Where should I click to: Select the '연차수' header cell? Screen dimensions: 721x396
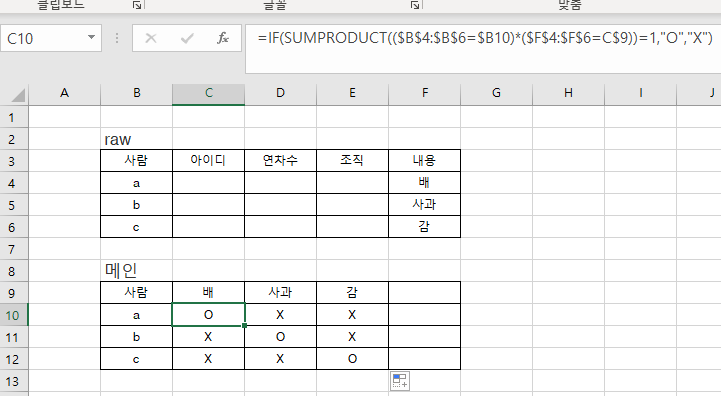[280, 161]
